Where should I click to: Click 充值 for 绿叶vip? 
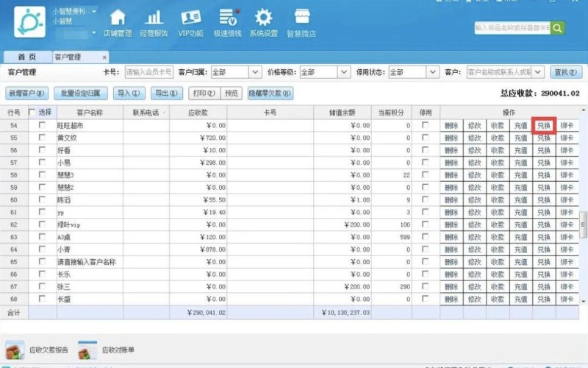(x=521, y=224)
